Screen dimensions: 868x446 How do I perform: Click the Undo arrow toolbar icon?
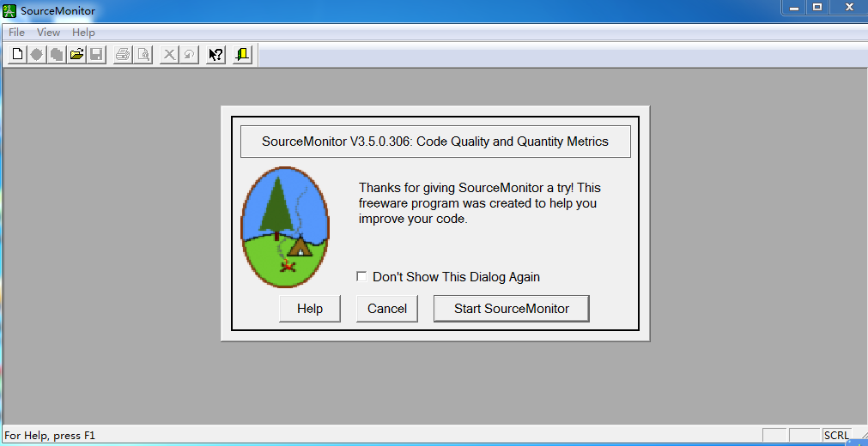point(190,54)
